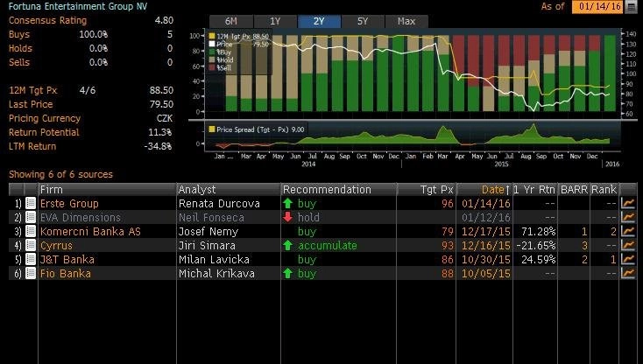Open EVA Dimensions report document icon
This screenshot has height=364, width=643.
point(31,217)
